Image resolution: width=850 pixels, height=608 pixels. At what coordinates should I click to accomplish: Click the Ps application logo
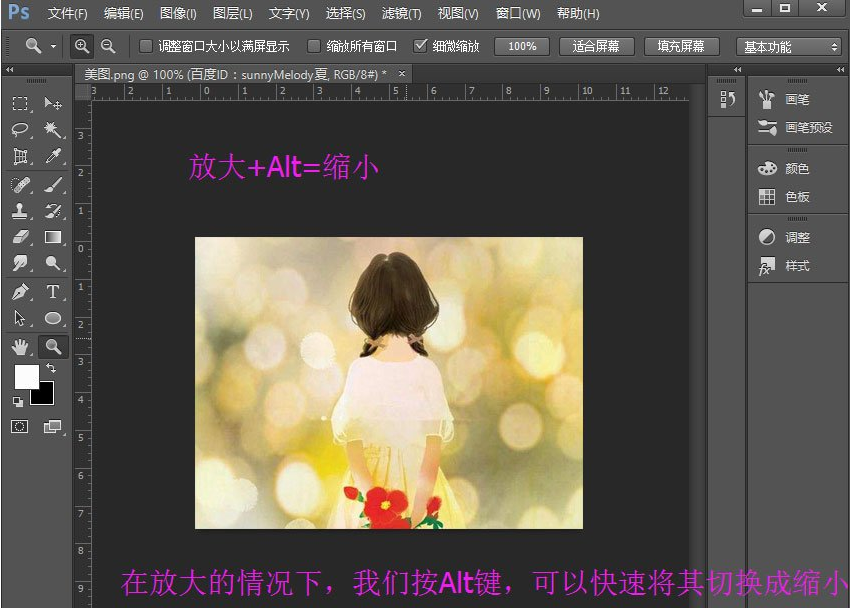(19, 12)
